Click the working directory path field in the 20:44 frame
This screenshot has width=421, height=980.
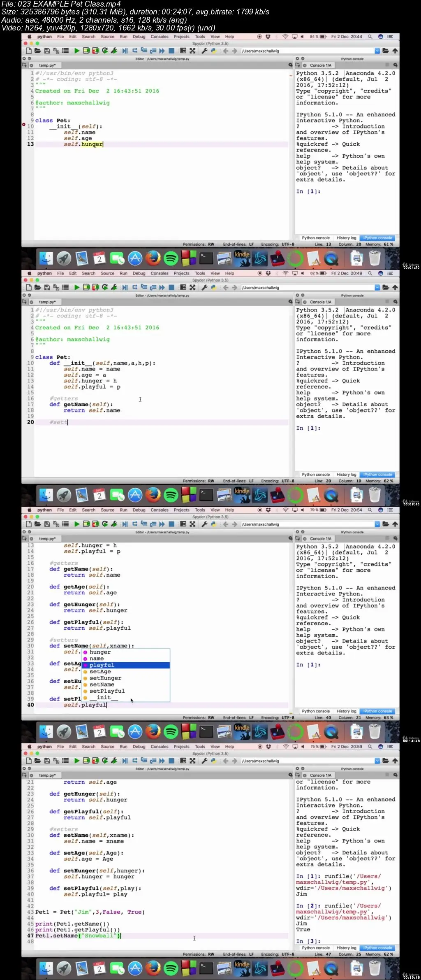click(x=308, y=51)
